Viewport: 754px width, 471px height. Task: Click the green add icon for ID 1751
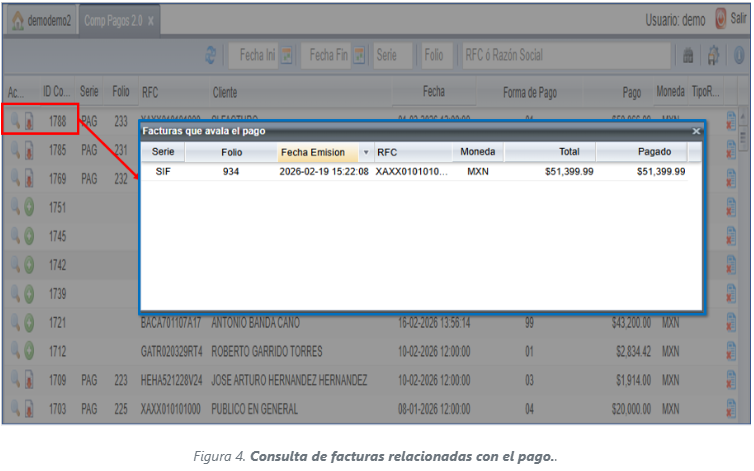coord(29,207)
